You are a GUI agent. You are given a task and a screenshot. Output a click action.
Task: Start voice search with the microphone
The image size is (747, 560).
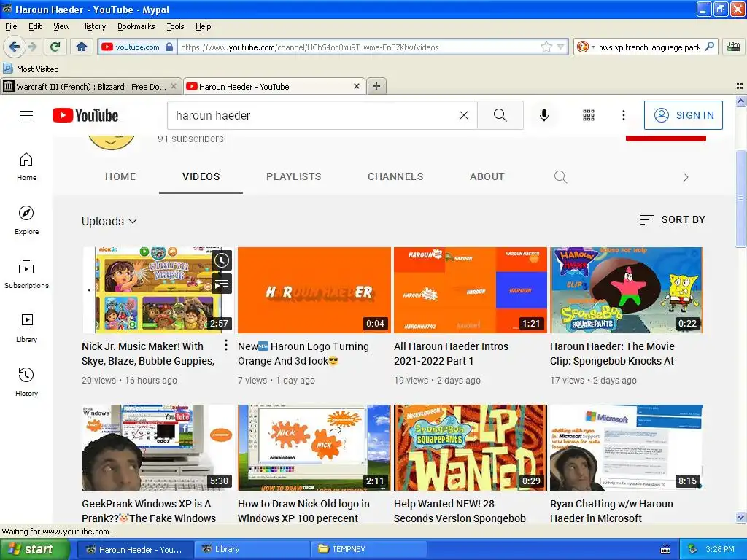tap(544, 115)
